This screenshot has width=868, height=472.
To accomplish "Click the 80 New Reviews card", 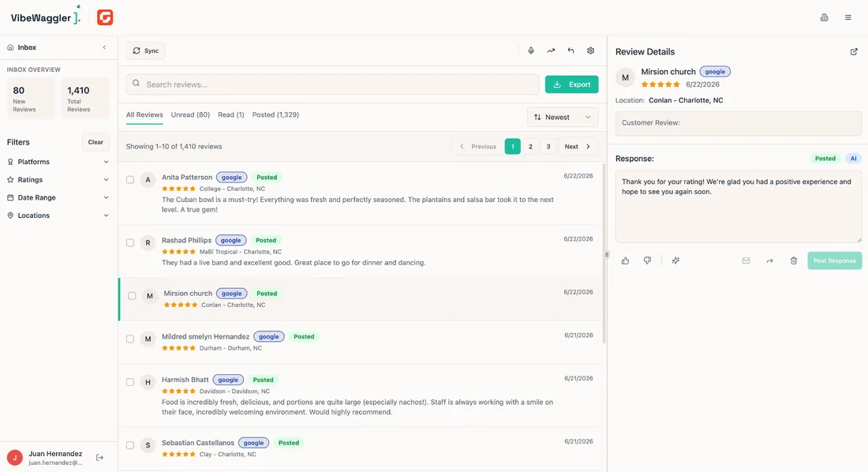I will [x=31, y=99].
